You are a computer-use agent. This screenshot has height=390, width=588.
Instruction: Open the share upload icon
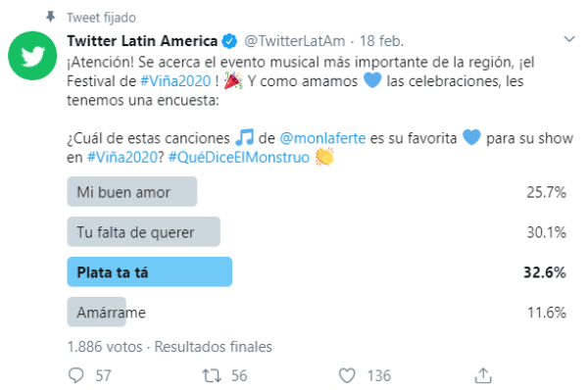[483, 375]
